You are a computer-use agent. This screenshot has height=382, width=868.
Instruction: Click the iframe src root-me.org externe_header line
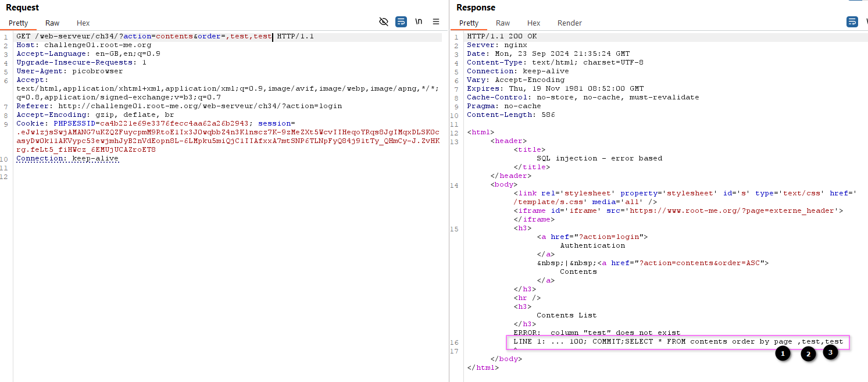(x=678, y=210)
